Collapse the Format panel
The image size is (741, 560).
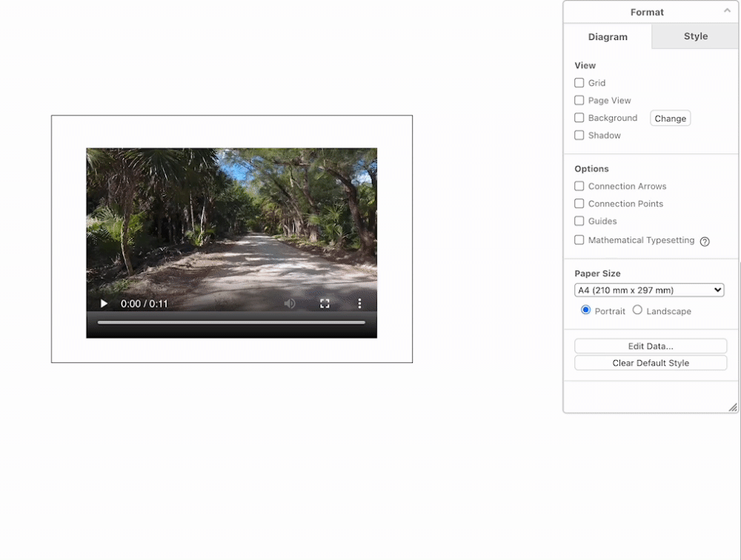(727, 11)
